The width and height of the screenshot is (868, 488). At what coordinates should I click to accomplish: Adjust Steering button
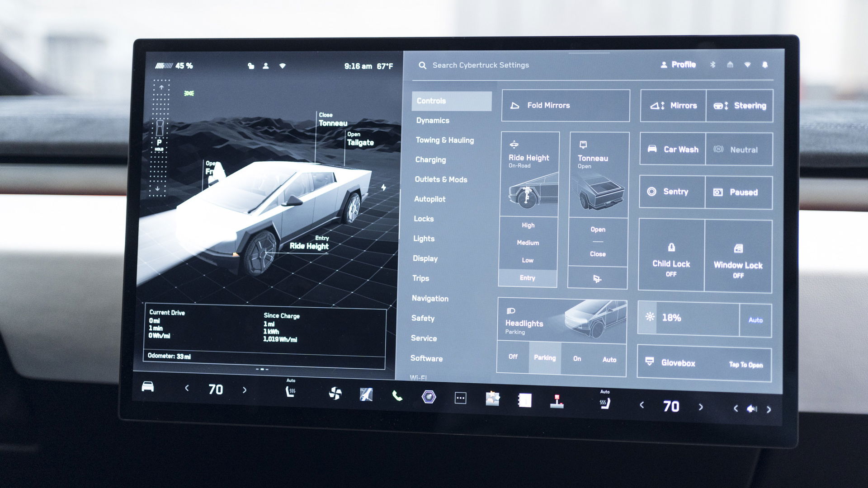click(x=740, y=106)
